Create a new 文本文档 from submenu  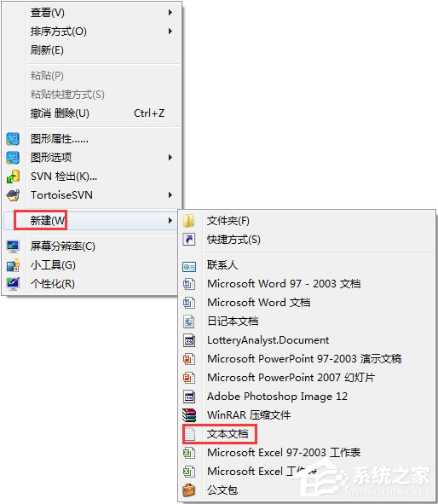coord(307,434)
